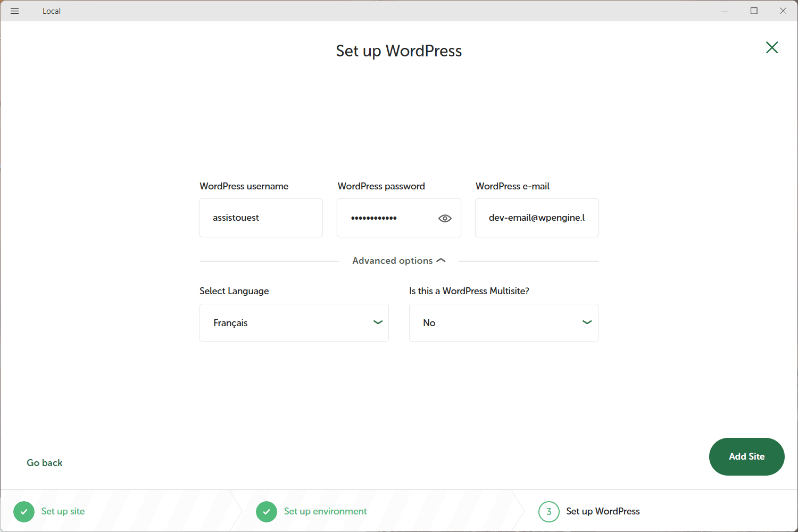Image resolution: width=798 pixels, height=532 pixels.
Task: Open the Select Language dropdown showing Français
Action: click(294, 323)
